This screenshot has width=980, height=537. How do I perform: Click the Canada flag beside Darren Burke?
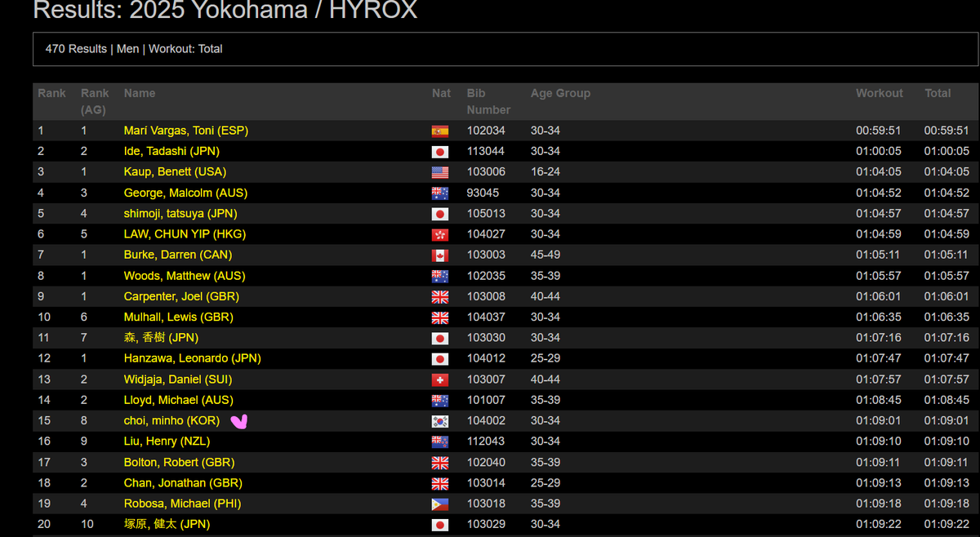click(440, 255)
